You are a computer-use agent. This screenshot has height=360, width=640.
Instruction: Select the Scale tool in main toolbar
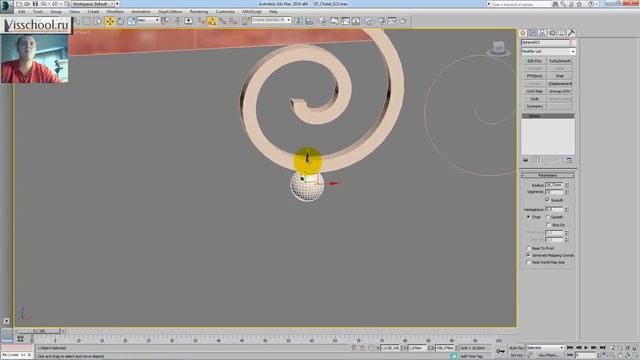point(131,21)
